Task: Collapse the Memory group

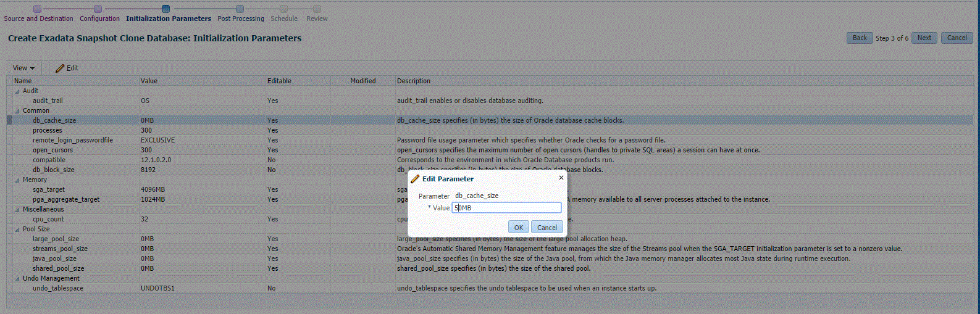Action: click(17, 180)
